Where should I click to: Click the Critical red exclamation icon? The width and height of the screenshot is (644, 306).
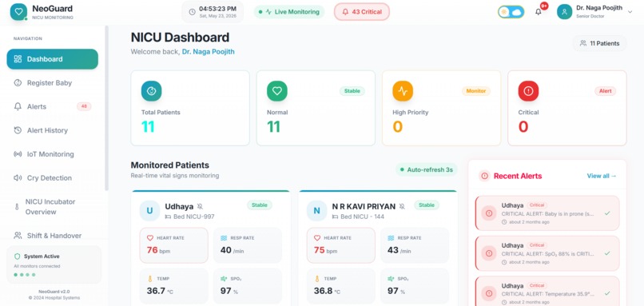pos(529,91)
